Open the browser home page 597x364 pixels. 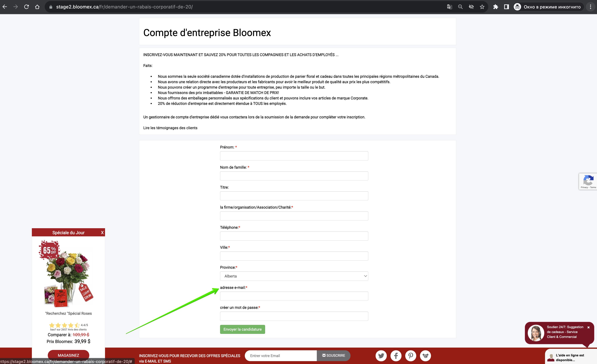point(37,7)
